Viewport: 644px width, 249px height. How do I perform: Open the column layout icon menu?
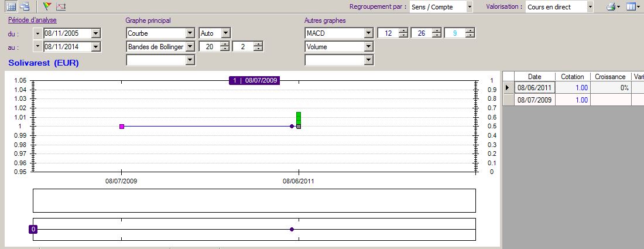coord(632,7)
